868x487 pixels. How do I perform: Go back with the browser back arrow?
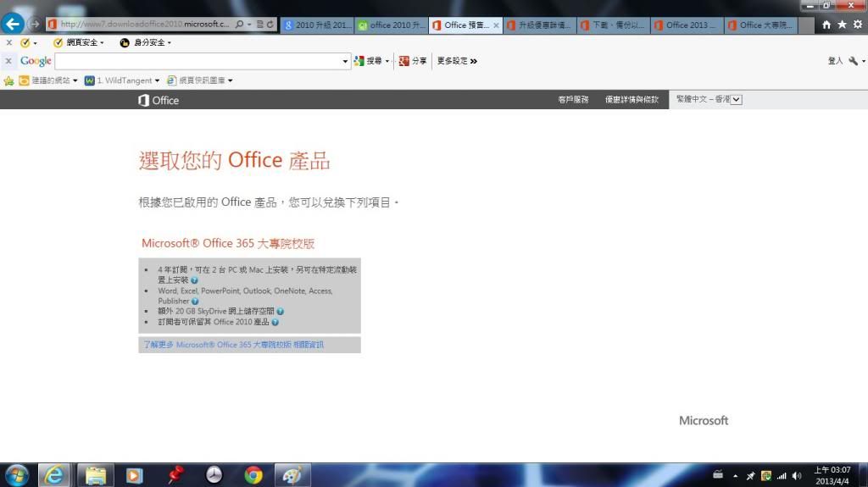[x=12, y=24]
